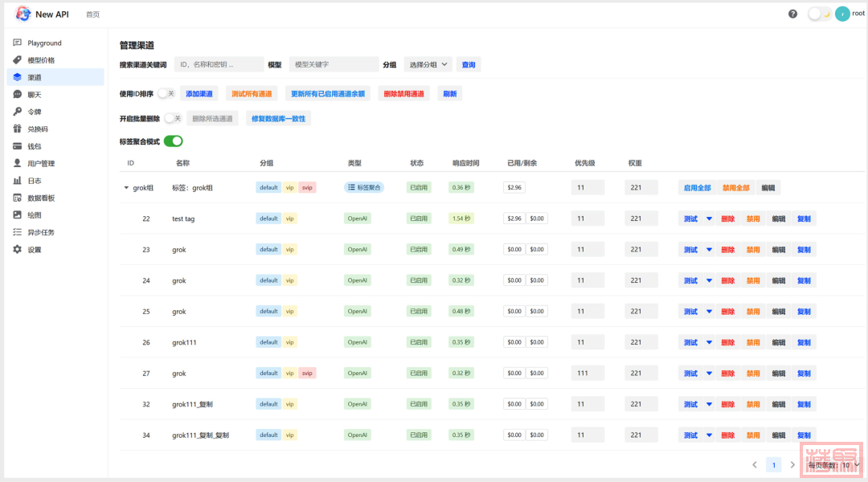Click the 设置 gear icon
Viewport: 868px width, 482px height.
coord(18,250)
